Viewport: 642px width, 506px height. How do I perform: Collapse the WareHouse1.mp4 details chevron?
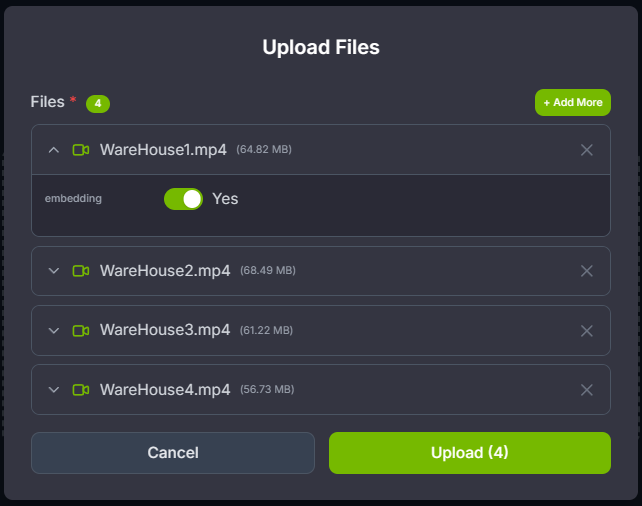pyautogui.click(x=54, y=150)
